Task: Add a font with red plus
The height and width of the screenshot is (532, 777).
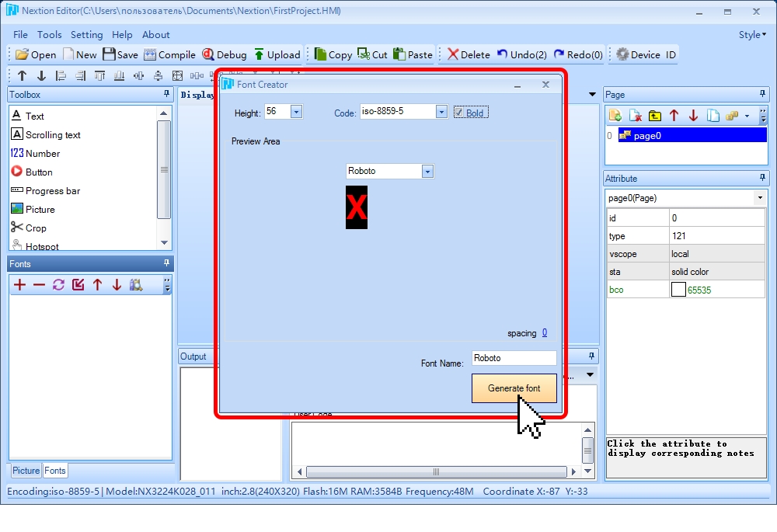Action: pyautogui.click(x=20, y=285)
